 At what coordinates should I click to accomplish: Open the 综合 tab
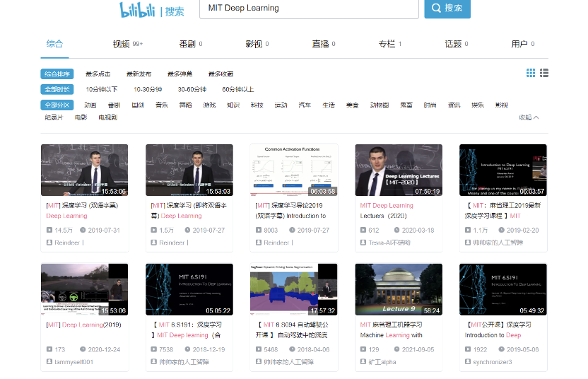tap(54, 44)
